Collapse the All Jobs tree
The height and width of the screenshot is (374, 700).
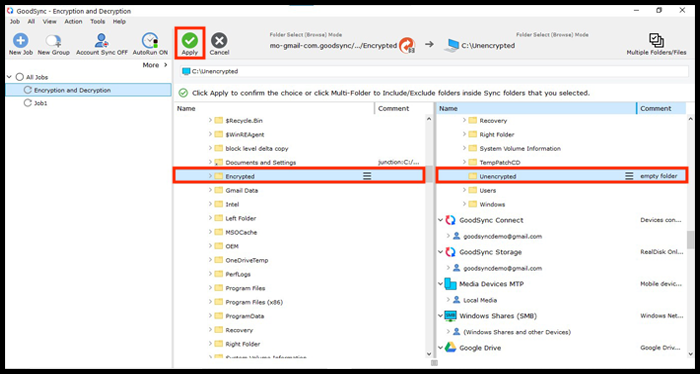9,77
